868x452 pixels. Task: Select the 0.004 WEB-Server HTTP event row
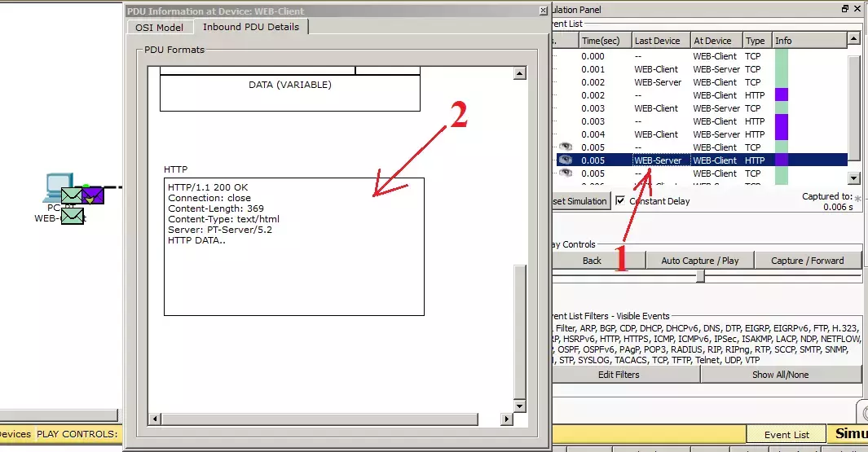[702, 134]
